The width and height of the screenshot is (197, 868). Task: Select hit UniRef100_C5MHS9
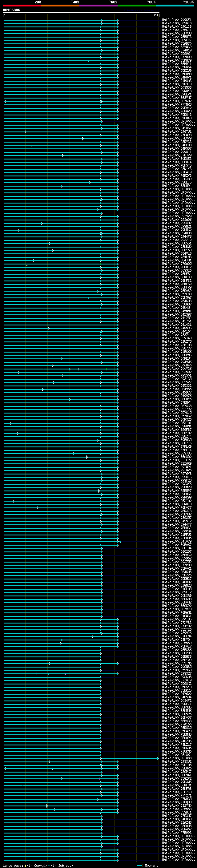tap(177, 60)
